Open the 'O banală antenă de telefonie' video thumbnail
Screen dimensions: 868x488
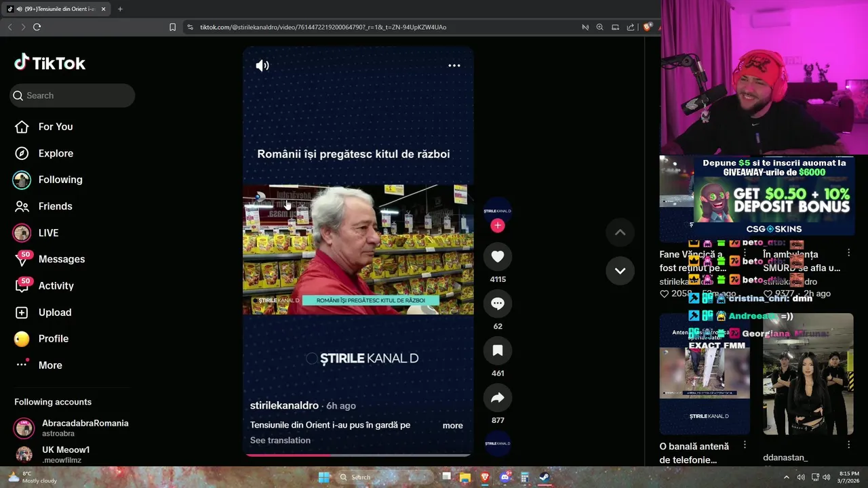coord(705,374)
